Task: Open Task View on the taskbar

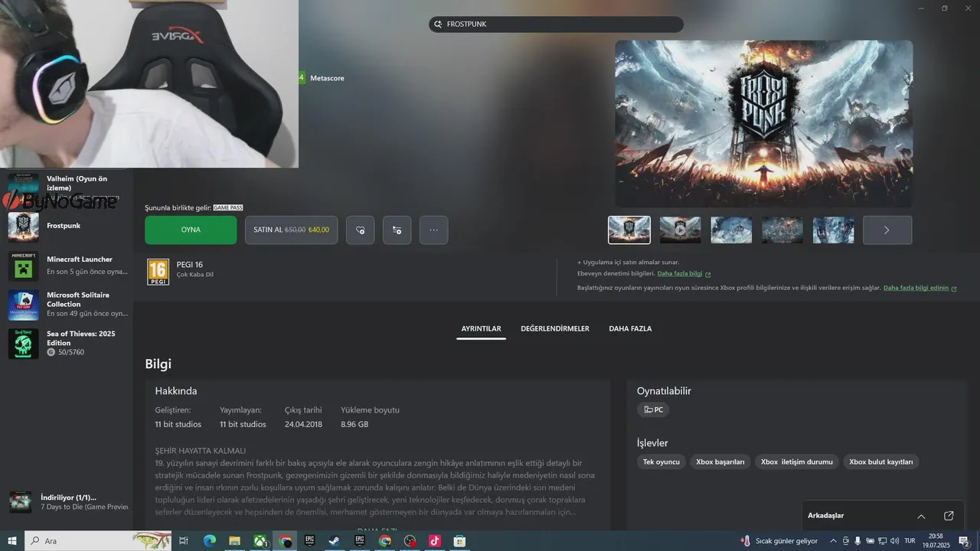Action: point(184,541)
